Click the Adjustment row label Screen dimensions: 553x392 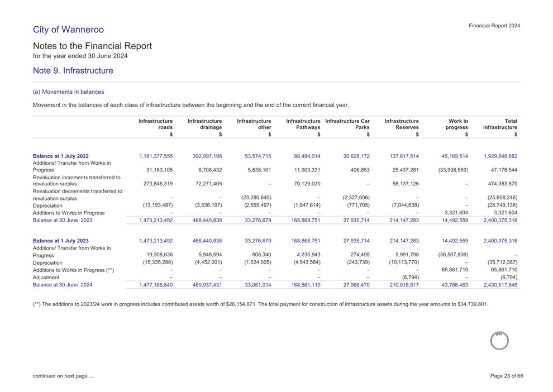pos(46,278)
